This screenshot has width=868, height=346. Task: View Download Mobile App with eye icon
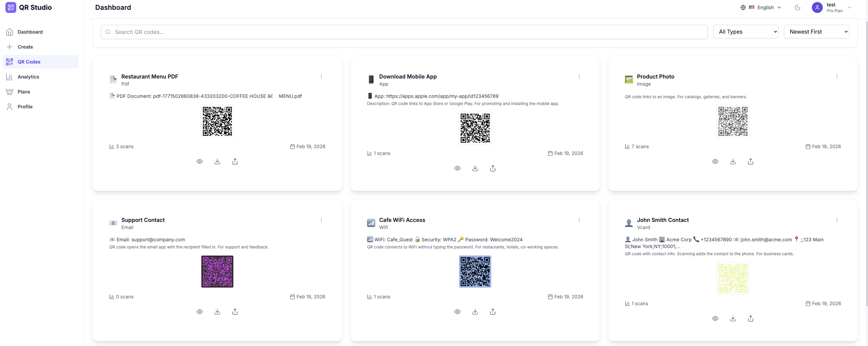pos(457,168)
